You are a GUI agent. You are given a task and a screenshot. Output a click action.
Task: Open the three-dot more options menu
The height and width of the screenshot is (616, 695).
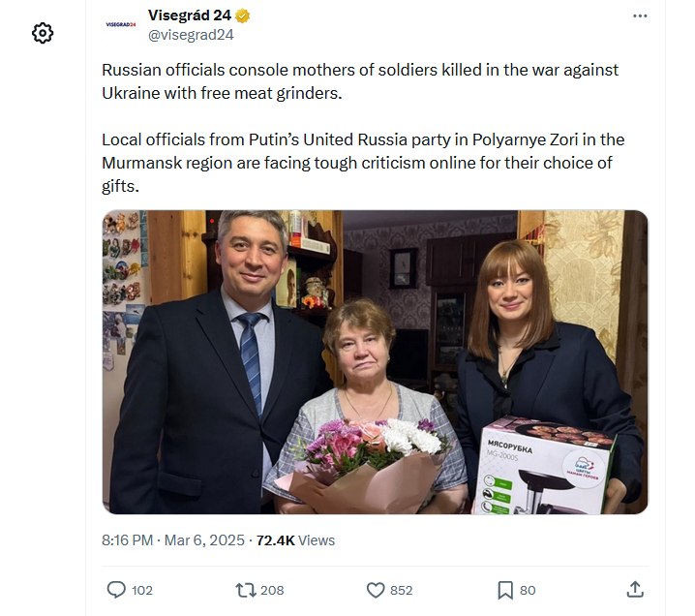tap(640, 15)
